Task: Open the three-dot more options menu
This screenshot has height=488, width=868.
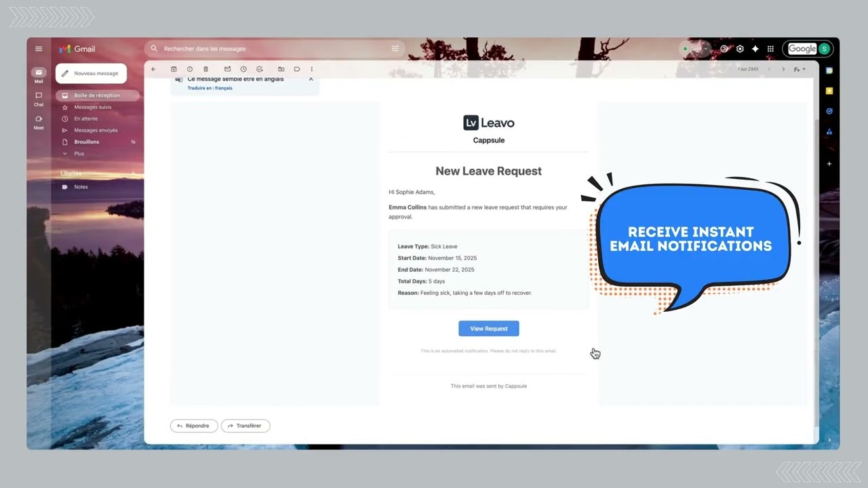Action: 312,69
